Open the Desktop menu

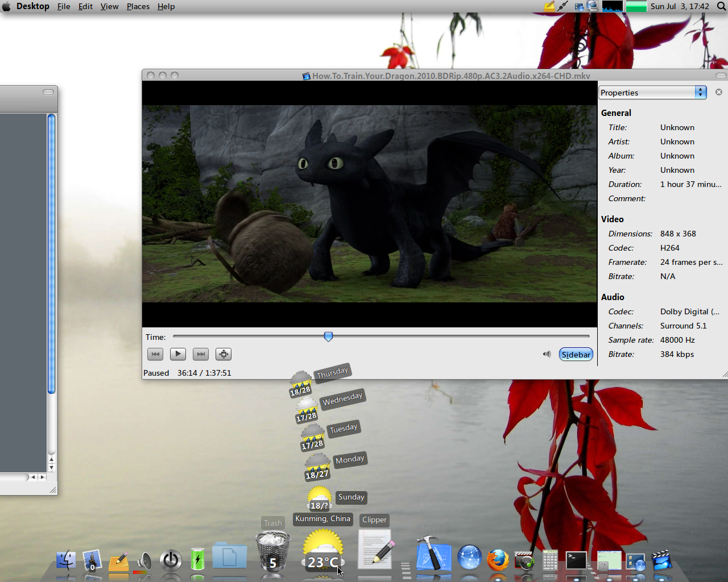[x=33, y=6]
